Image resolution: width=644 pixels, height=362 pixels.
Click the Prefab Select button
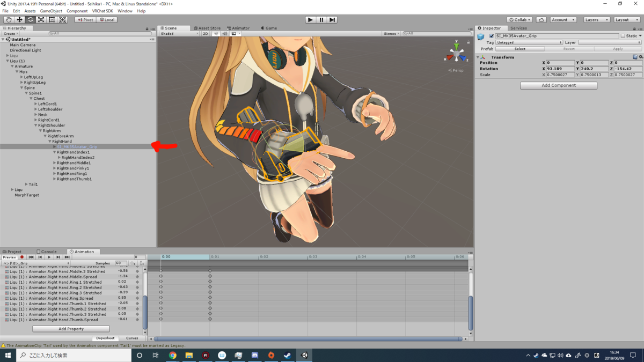coord(520,49)
